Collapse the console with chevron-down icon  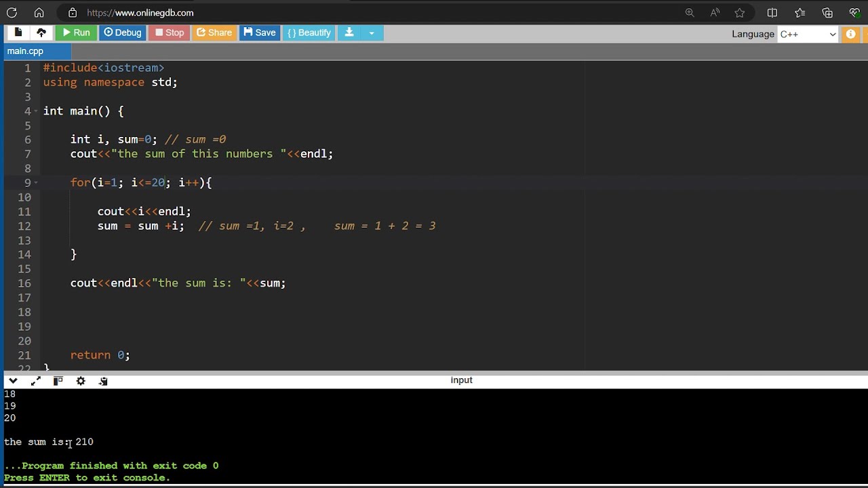[x=13, y=381]
